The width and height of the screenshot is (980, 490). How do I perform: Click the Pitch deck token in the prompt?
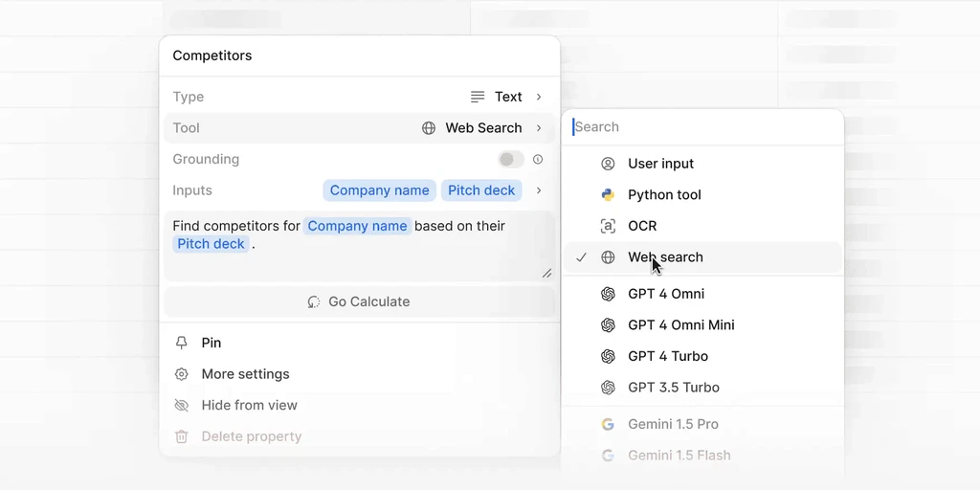coord(211,244)
